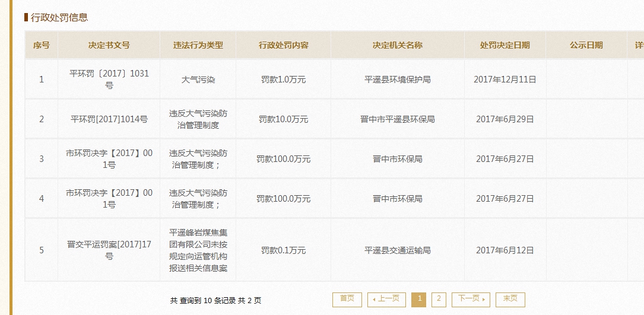Viewport: 644px width, 315px height.
Task: Click row 4 violation type cell
Action: pyautogui.click(x=198, y=198)
